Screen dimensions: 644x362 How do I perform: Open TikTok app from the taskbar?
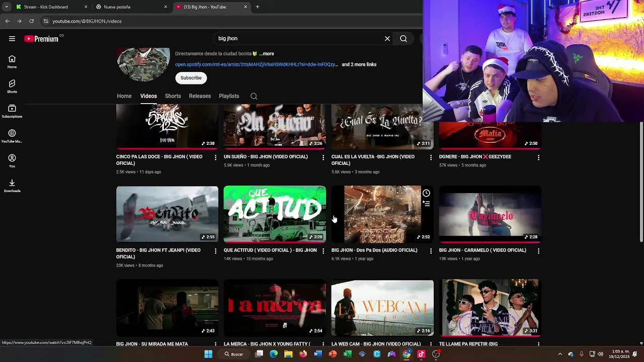pos(421,354)
